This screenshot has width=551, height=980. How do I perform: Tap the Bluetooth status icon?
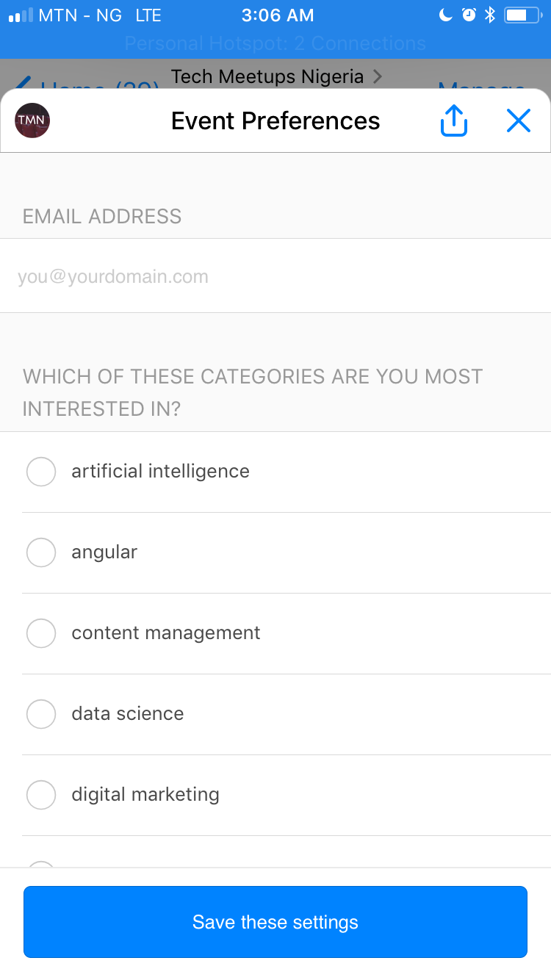(x=490, y=15)
